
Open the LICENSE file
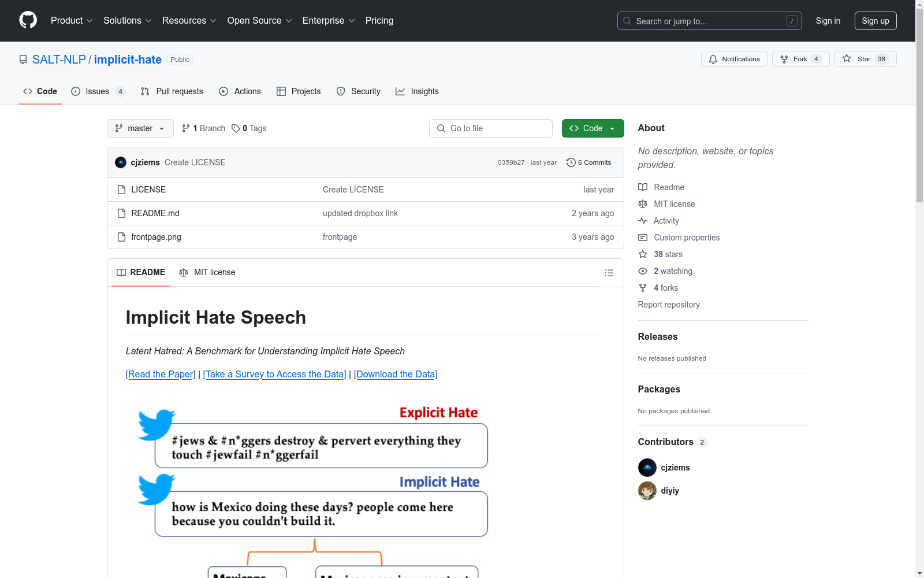tap(148, 190)
